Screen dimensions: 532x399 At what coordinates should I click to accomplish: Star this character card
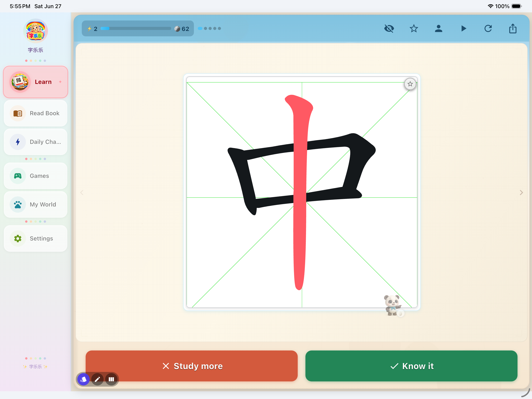pos(410,84)
